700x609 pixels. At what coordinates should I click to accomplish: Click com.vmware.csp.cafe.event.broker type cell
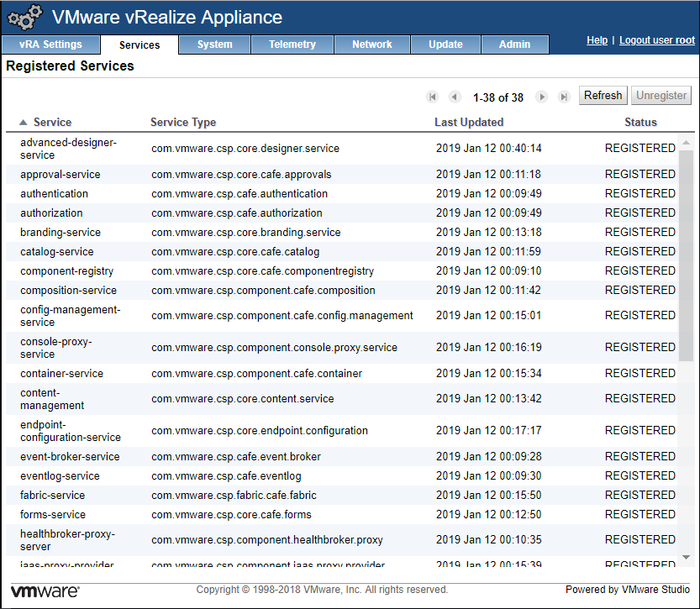coord(236,456)
